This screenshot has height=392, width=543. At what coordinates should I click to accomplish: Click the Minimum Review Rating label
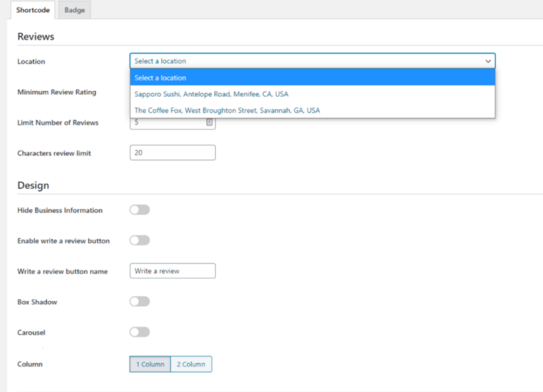click(57, 92)
